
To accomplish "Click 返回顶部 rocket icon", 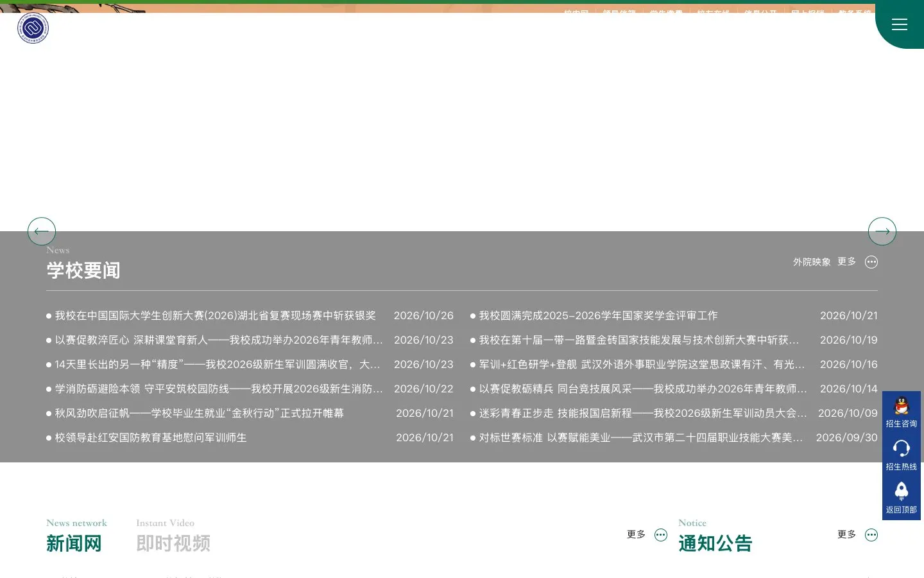I will [902, 491].
